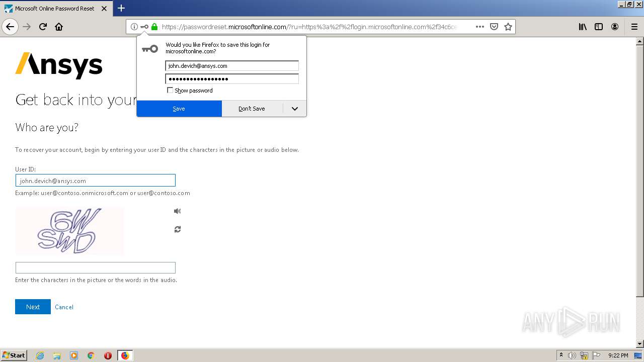Bookmark this page with the star
This screenshot has height=362, width=644.
(x=508, y=27)
